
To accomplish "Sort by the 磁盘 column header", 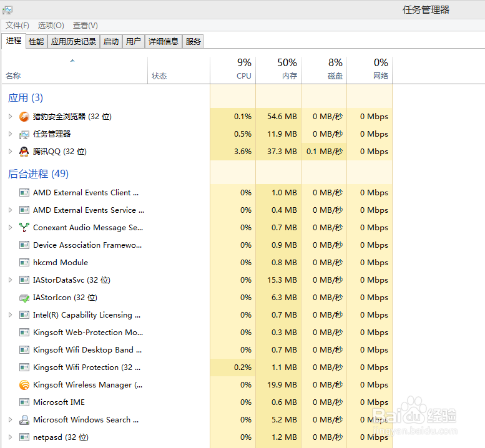I will tap(324, 71).
